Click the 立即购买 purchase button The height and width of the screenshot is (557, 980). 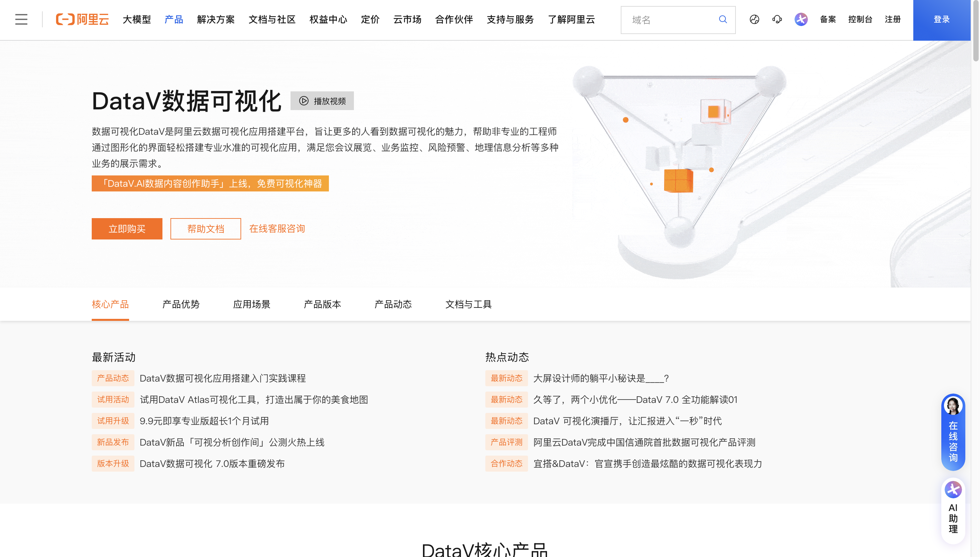point(127,228)
